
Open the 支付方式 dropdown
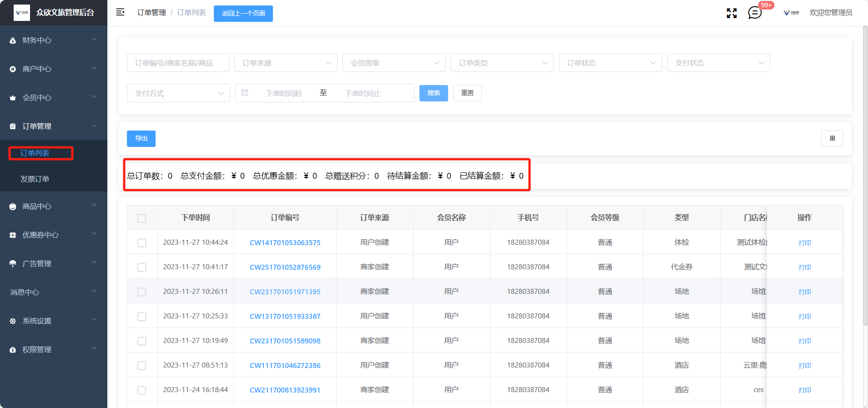pos(178,93)
